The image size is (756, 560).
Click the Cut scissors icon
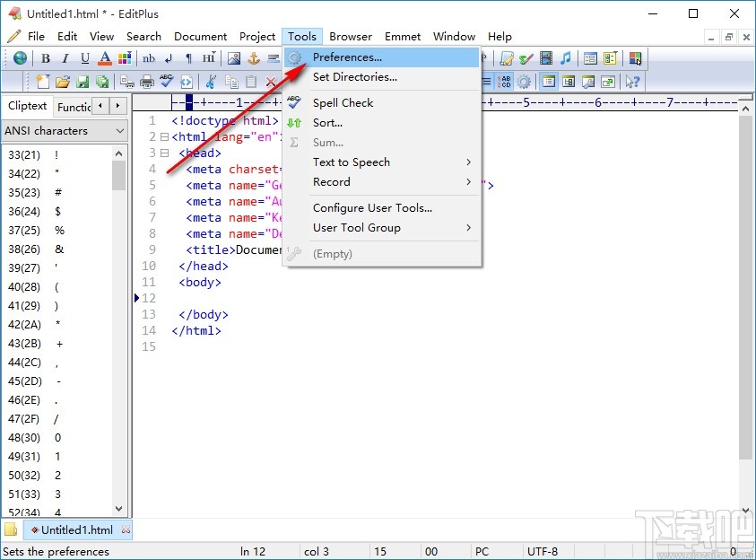(x=211, y=82)
